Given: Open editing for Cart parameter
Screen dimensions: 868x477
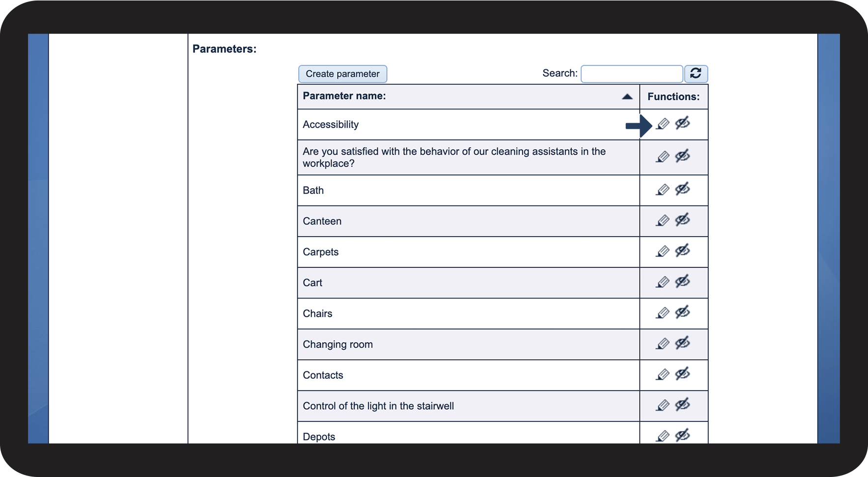Looking at the screenshot, I should [x=663, y=282].
